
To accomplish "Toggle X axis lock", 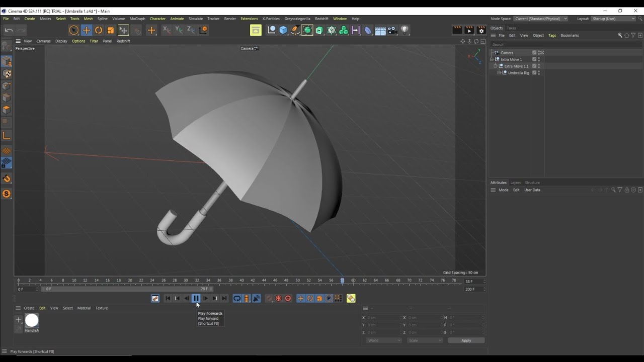I will (167, 30).
